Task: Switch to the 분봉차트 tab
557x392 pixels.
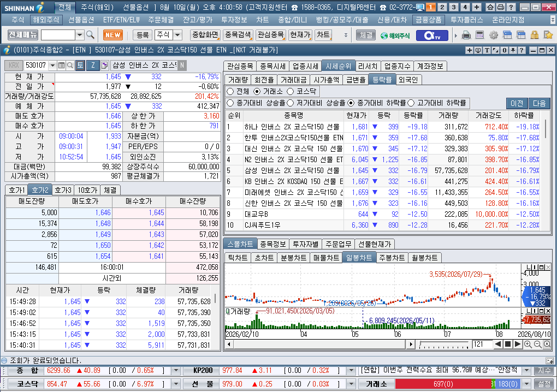Action: tap(293, 258)
